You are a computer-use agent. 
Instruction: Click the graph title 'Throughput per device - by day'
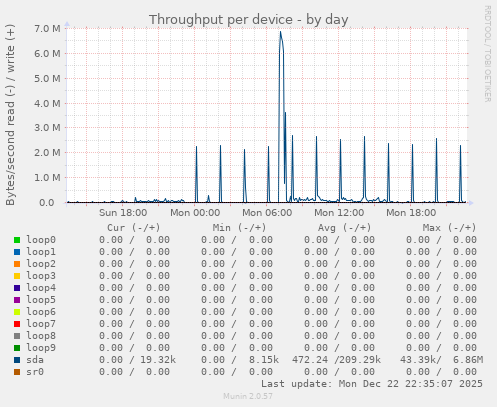(x=249, y=20)
